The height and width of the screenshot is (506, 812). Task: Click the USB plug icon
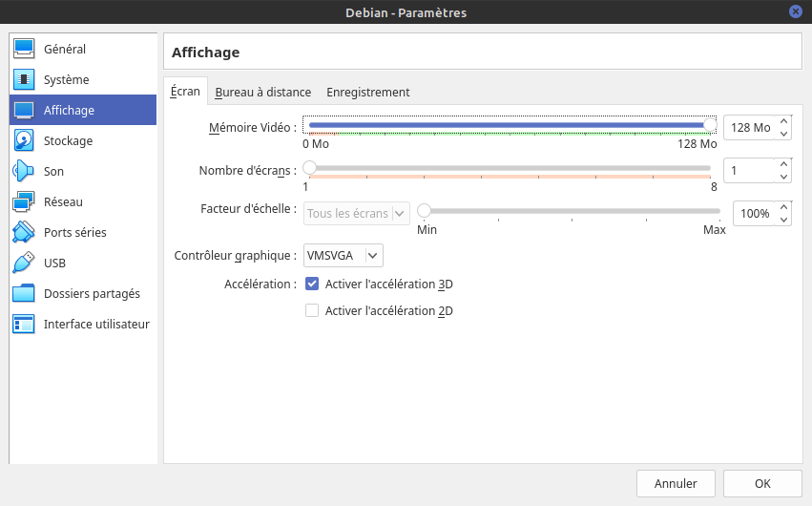(24, 263)
